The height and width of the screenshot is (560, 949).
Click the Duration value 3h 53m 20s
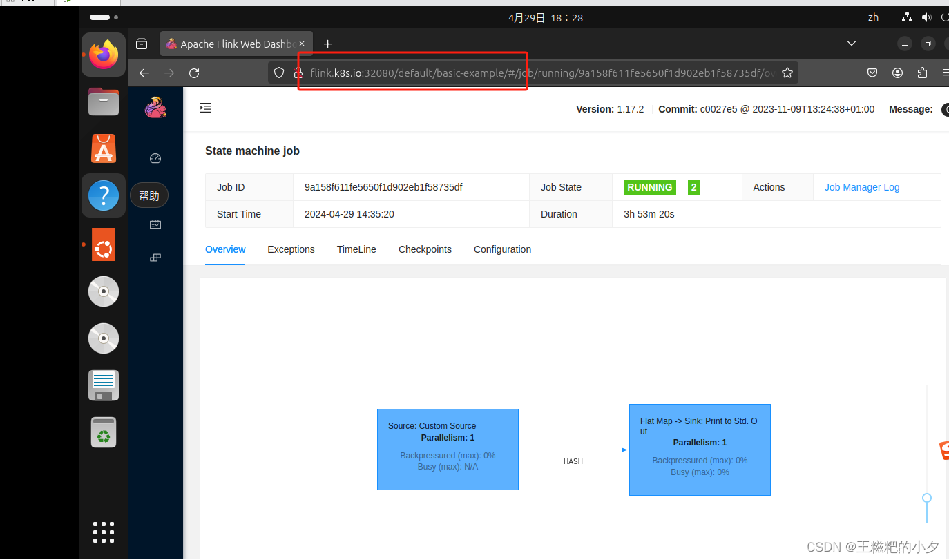(649, 214)
